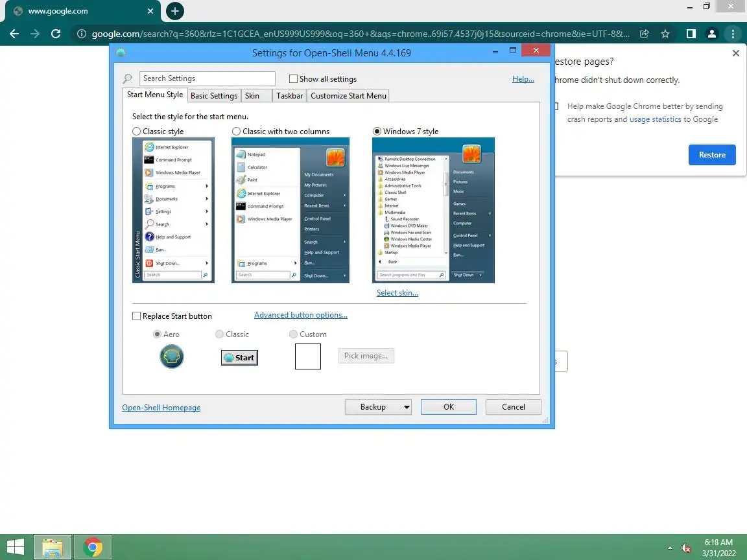This screenshot has height=560, width=747.
Task: Open the Skin tab
Action: click(x=257, y=96)
